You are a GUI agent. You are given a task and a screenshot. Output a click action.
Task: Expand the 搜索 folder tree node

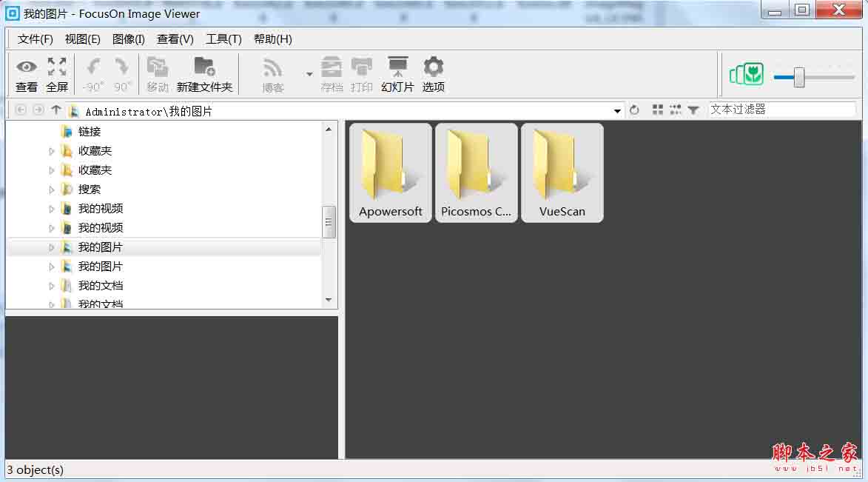52,190
